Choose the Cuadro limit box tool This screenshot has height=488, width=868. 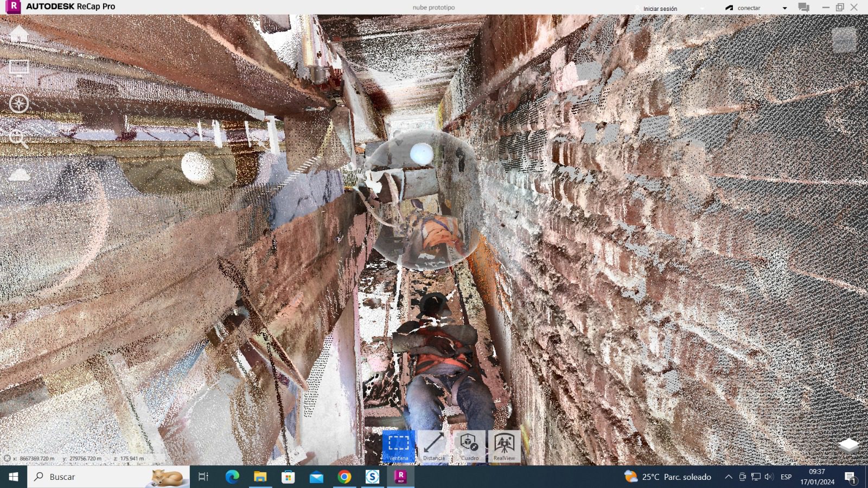coord(469,446)
